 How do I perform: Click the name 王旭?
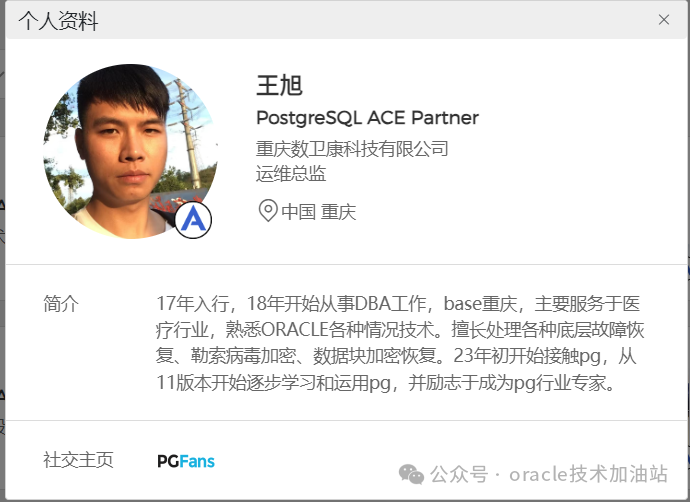tap(279, 85)
